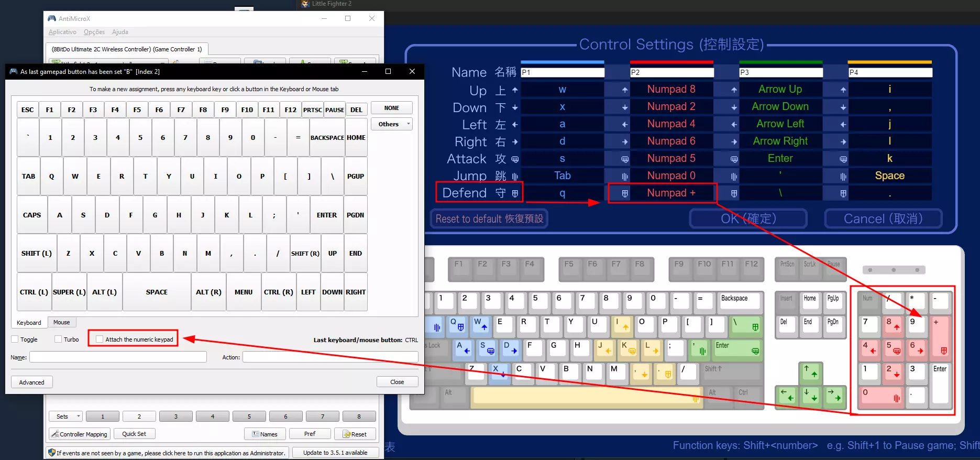Screen dimensions: 980x460
Task: Assign the LEFT arrow key
Action: 309,292
